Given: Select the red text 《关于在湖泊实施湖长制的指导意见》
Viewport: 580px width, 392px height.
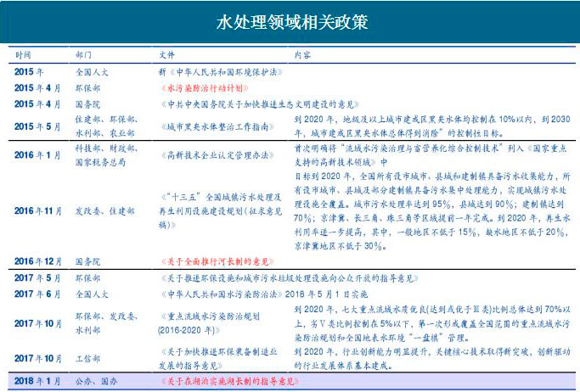Looking at the screenshot, I should pos(229,381).
